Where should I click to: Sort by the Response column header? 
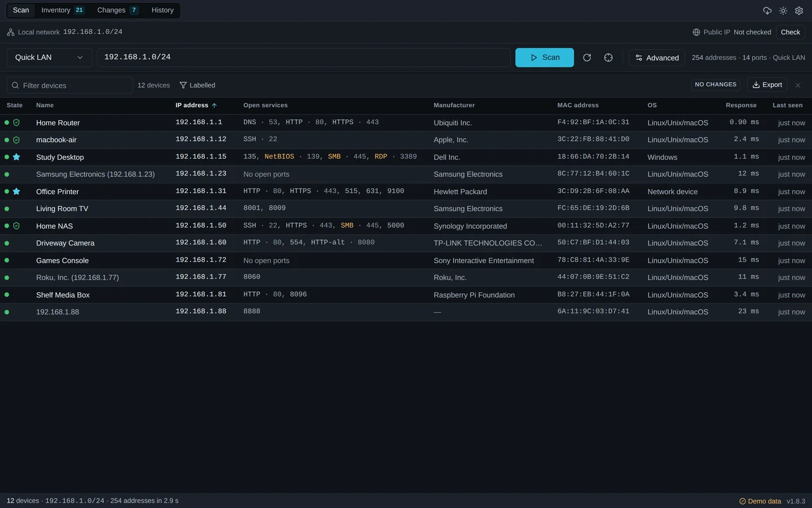pos(741,106)
